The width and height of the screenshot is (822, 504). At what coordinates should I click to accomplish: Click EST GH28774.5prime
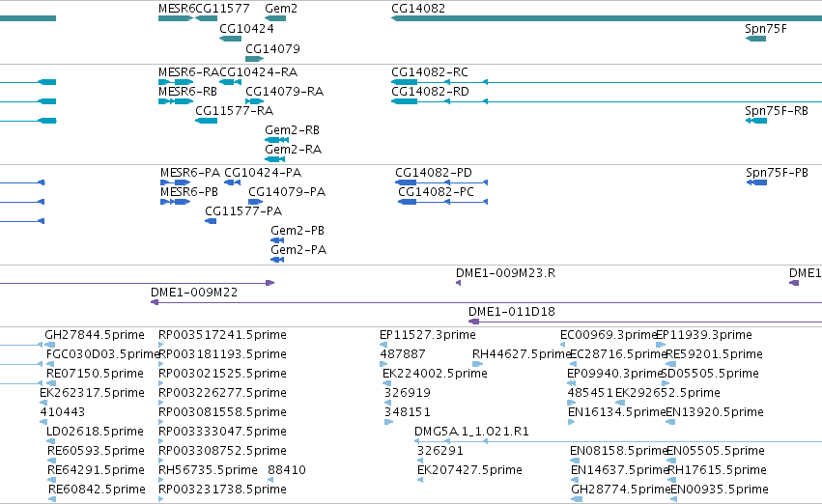621,490
